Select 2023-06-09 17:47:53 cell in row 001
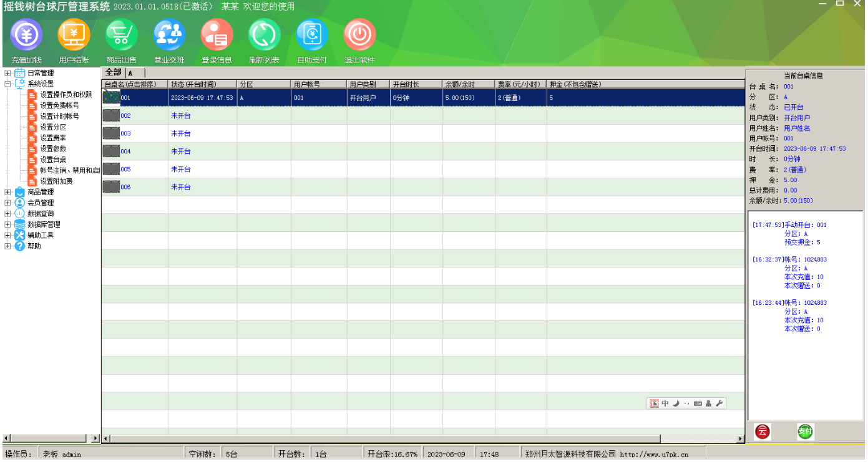Screen dimensions: 868x462 pyautogui.click(x=202, y=98)
